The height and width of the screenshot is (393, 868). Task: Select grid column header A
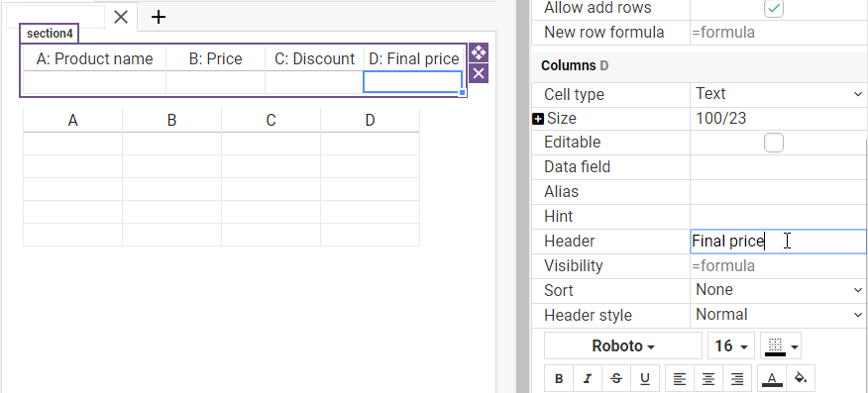(x=72, y=120)
